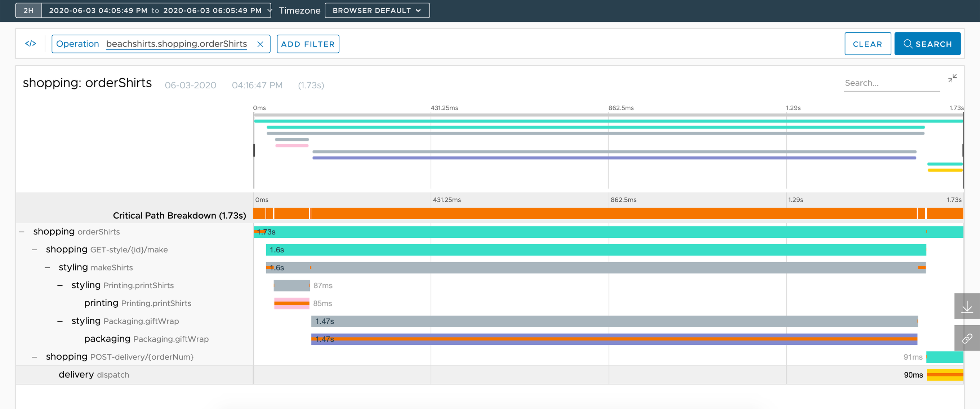This screenshot has height=409, width=980.
Task: Click the 04:16:47 PM trace time
Action: tap(257, 85)
